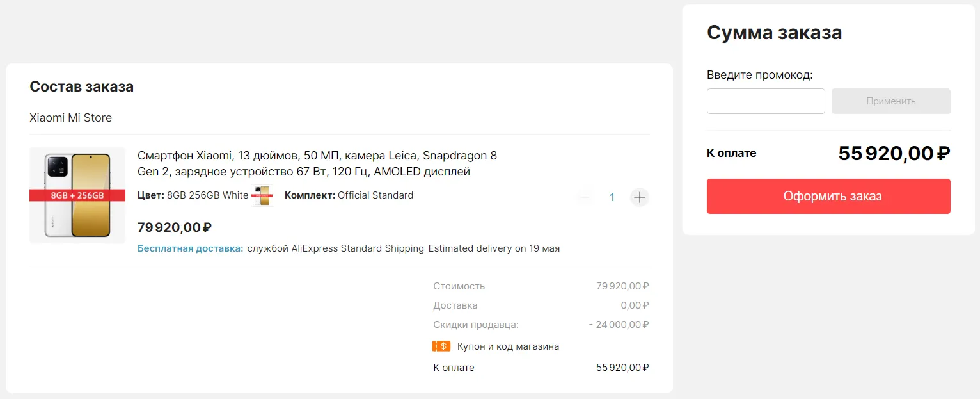Click the Цвет 8GB 256GB White label
Screen dimensions: 980x399
(x=193, y=195)
